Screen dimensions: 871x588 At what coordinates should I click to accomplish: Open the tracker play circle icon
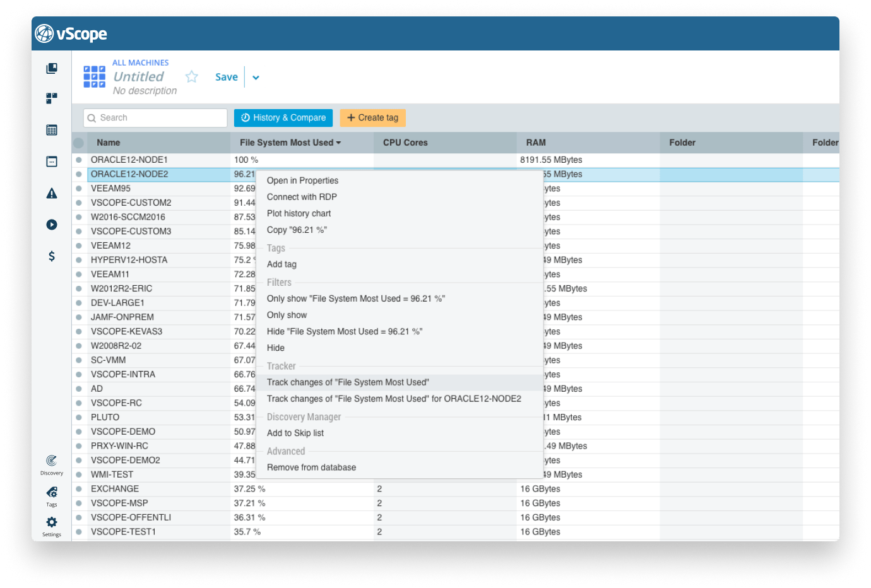tap(52, 225)
